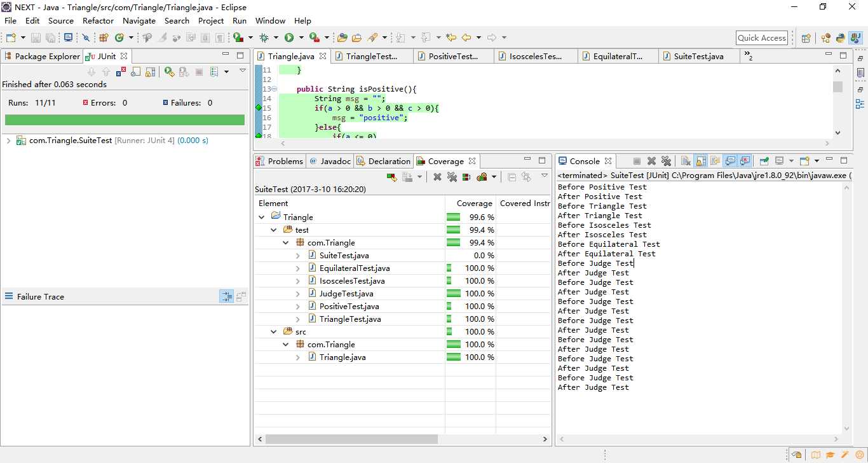Collapse the Triangle project in Coverage tree
The width and height of the screenshot is (868, 463).
coord(262,217)
